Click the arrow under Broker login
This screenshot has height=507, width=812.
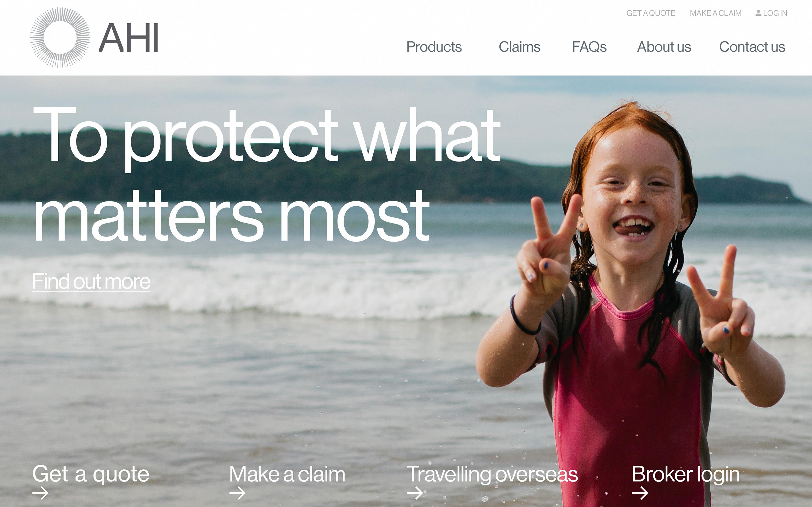tap(640, 493)
